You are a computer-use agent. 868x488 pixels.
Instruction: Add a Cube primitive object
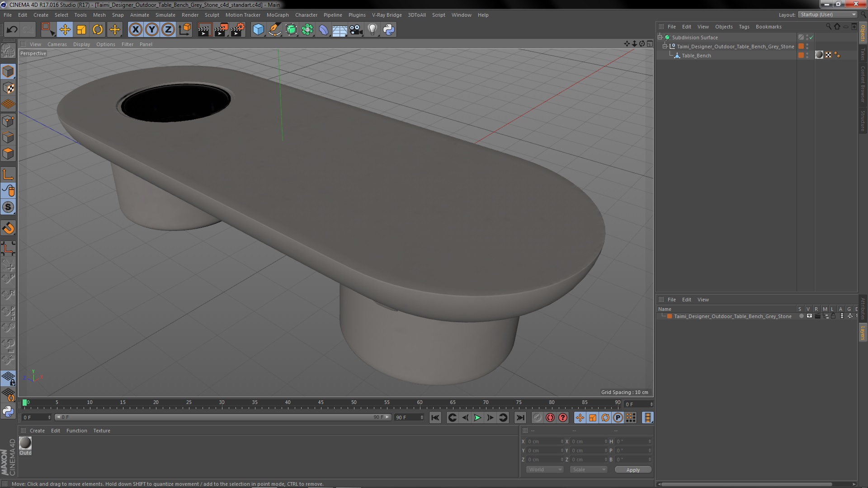(x=258, y=30)
